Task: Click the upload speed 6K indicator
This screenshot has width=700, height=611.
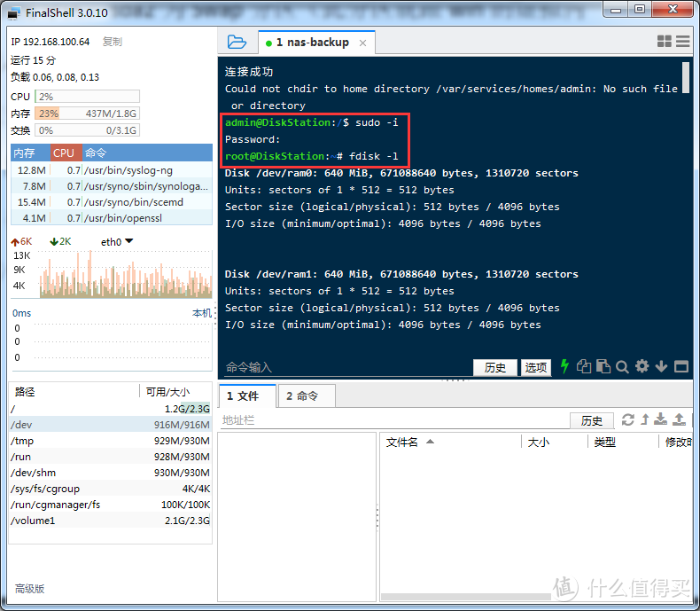Action: 21,241
